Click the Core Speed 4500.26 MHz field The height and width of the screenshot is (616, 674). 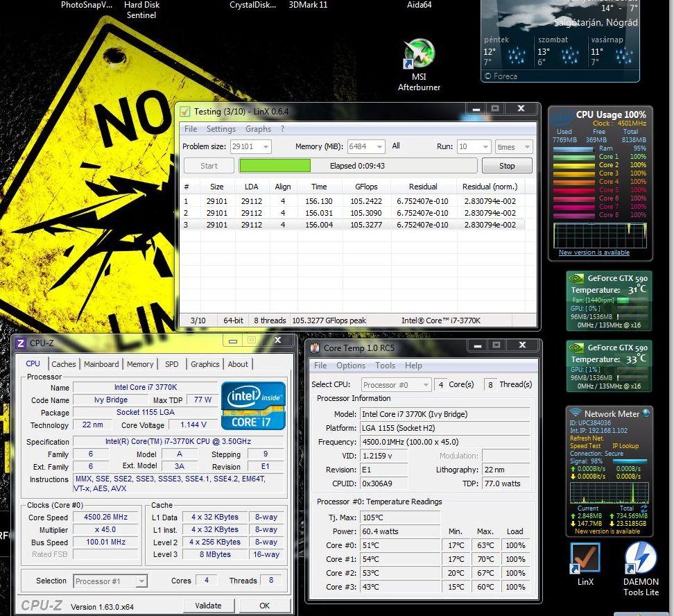pyautogui.click(x=105, y=517)
